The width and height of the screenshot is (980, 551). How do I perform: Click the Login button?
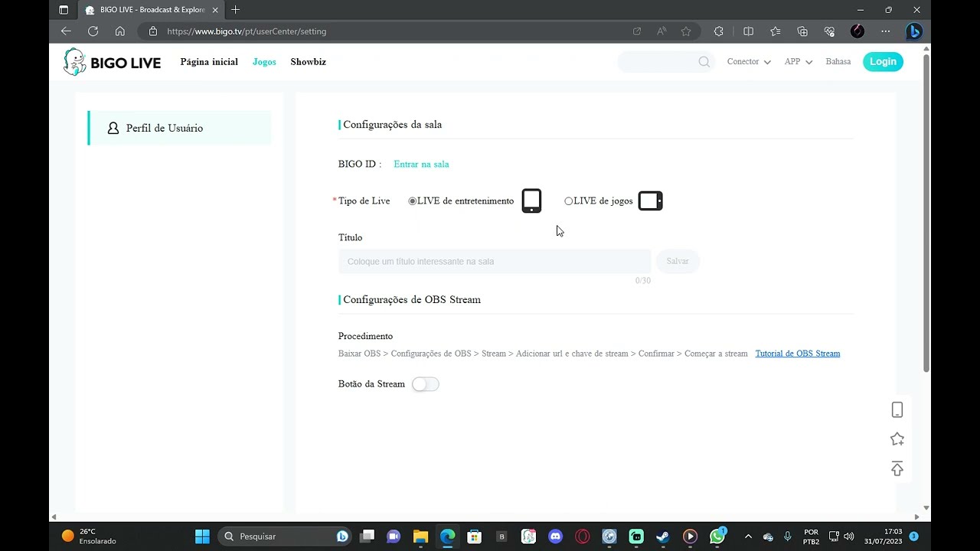pyautogui.click(x=883, y=62)
